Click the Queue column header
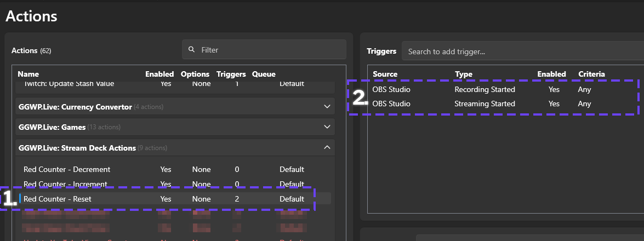This screenshot has width=644, height=241. pyautogui.click(x=264, y=74)
